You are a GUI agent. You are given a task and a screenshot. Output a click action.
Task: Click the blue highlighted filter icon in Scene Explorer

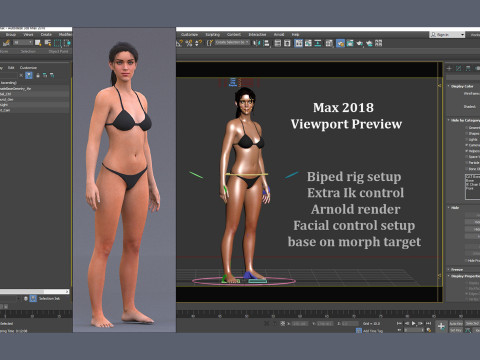tap(29, 75)
